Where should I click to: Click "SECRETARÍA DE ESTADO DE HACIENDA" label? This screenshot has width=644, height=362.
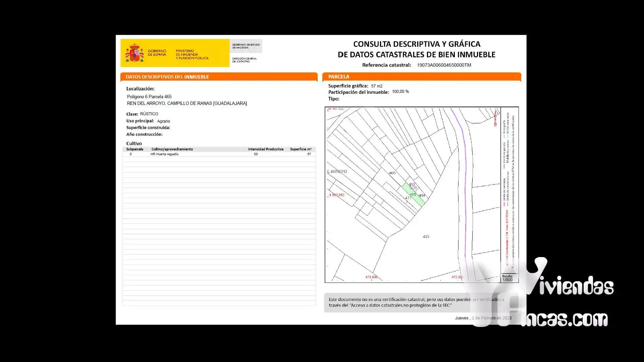click(246, 46)
